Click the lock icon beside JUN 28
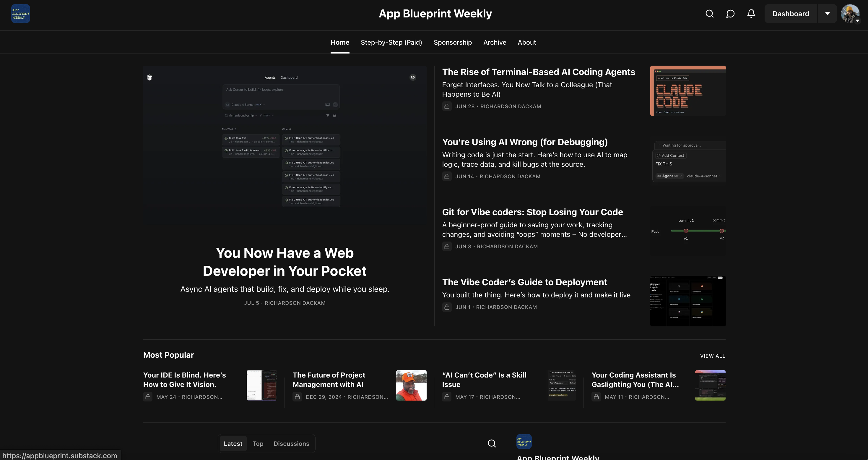 [447, 106]
